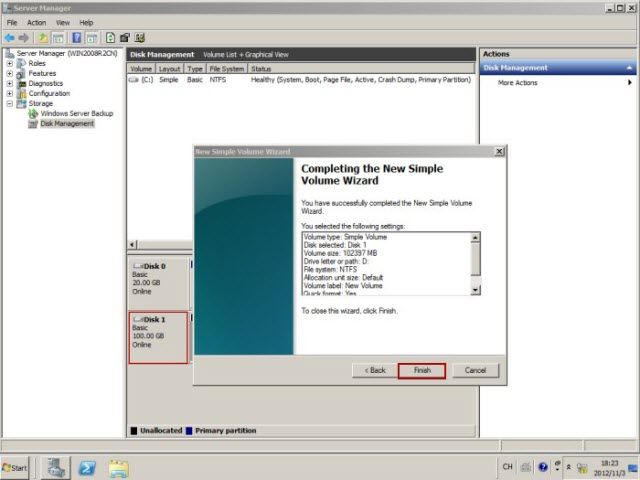Show hidden tray icons arrow
Viewport: 640px width, 480px height.
(x=569, y=467)
